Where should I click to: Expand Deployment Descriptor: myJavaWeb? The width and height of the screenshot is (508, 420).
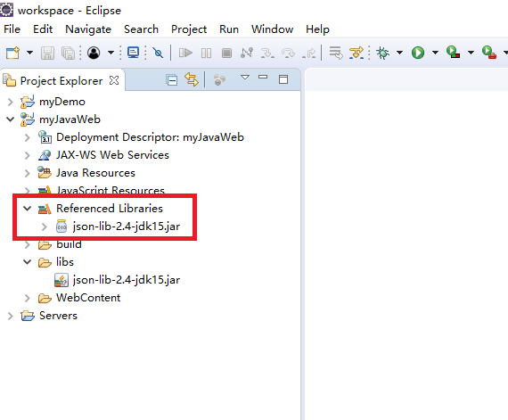pyautogui.click(x=28, y=137)
